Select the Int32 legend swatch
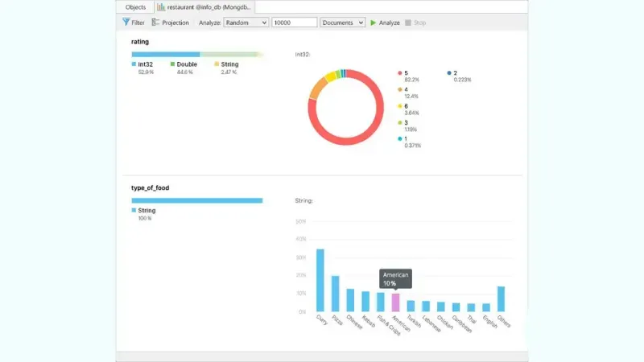 (134, 64)
